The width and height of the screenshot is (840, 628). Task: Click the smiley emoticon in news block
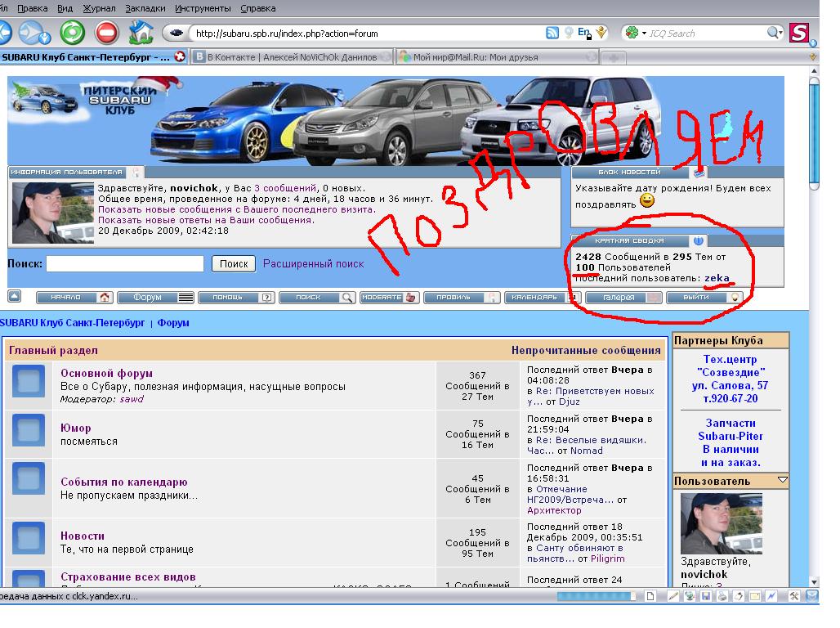click(x=646, y=201)
